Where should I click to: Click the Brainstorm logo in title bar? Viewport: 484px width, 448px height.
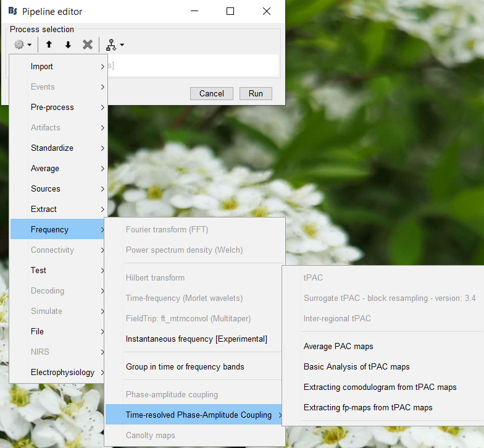pyautogui.click(x=12, y=11)
